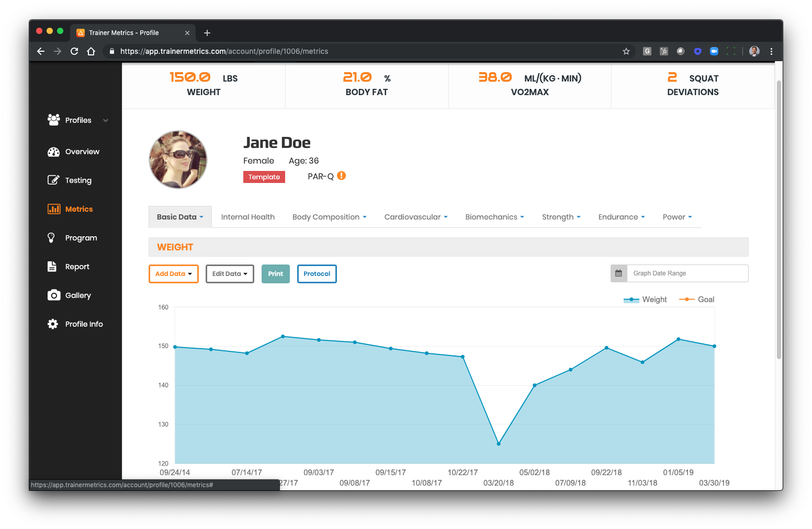Click the Squat Deviations summary card
This screenshot has height=529, width=812.
pyautogui.click(x=693, y=86)
